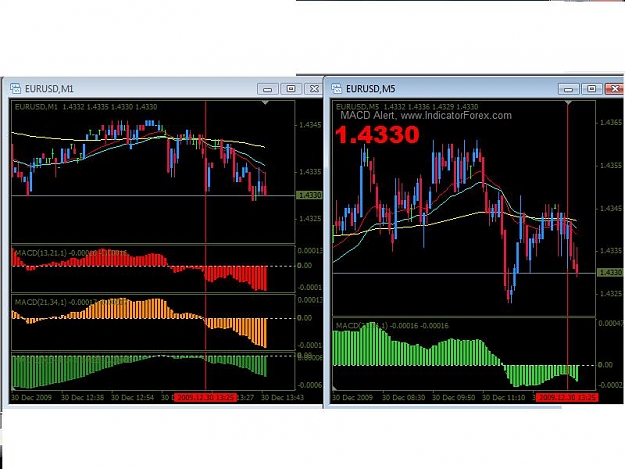The height and width of the screenshot is (469, 625).
Task: Click the EURUSD,M5 OHLC header in chart
Action: click(407, 107)
